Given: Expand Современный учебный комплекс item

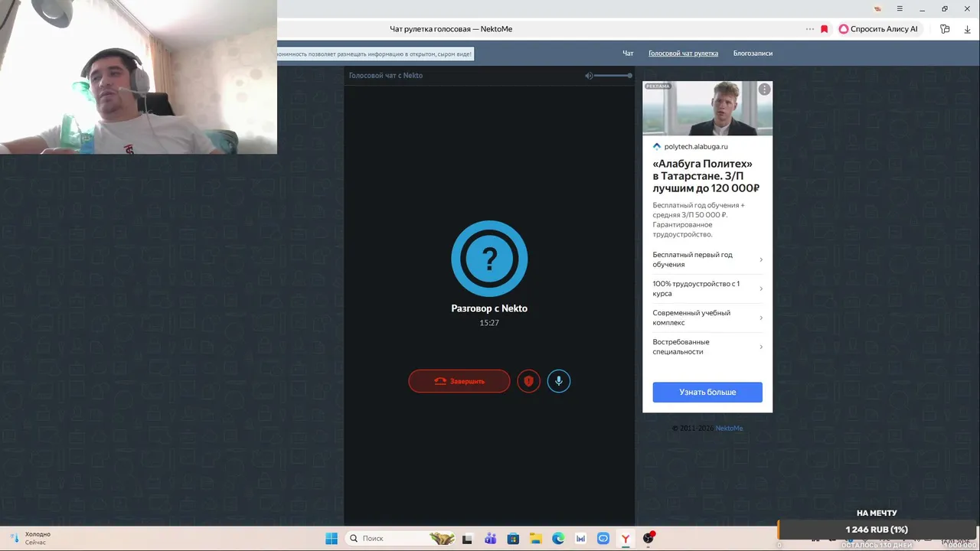Looking at the screenshot, I should (707, 318).
